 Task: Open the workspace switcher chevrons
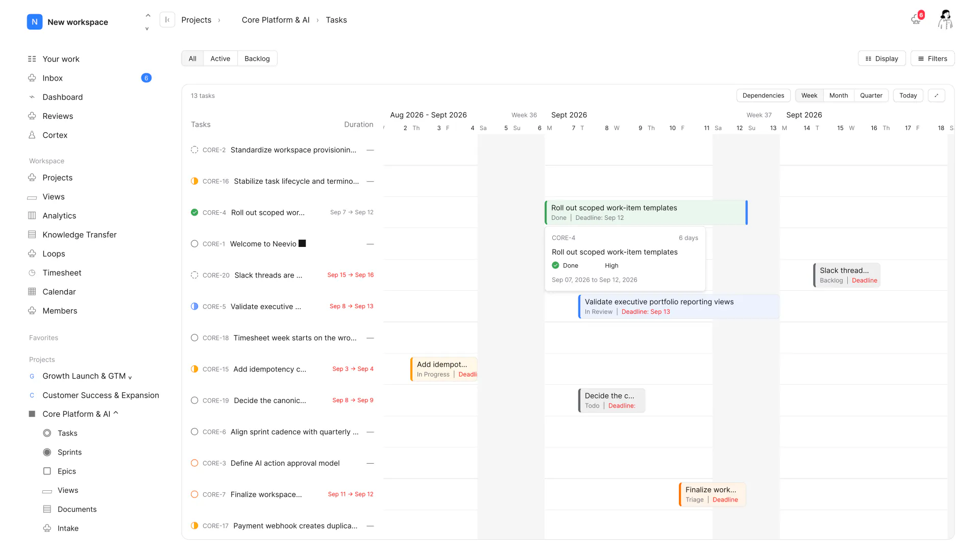coord(148,22)
